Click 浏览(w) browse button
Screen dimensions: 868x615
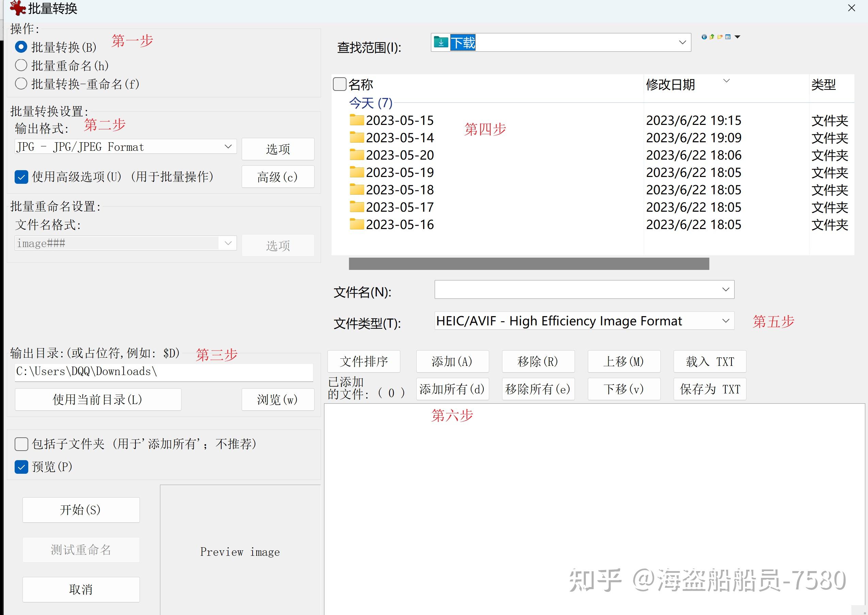point(278,399)
